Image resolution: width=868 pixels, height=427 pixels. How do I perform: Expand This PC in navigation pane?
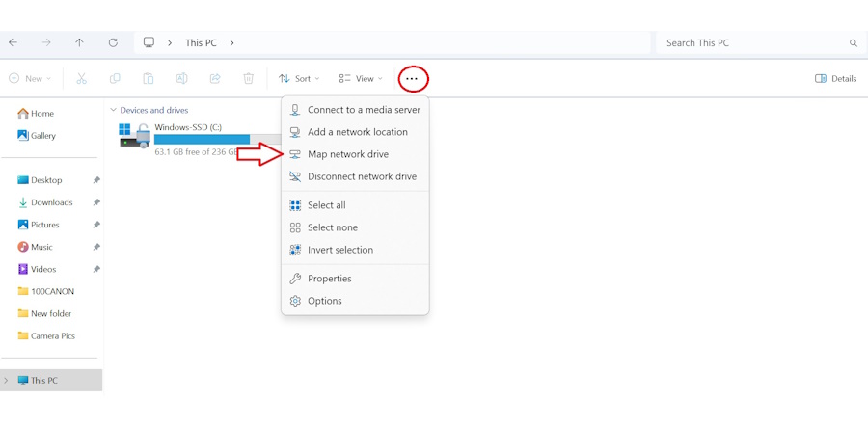(x=7, y=381)
